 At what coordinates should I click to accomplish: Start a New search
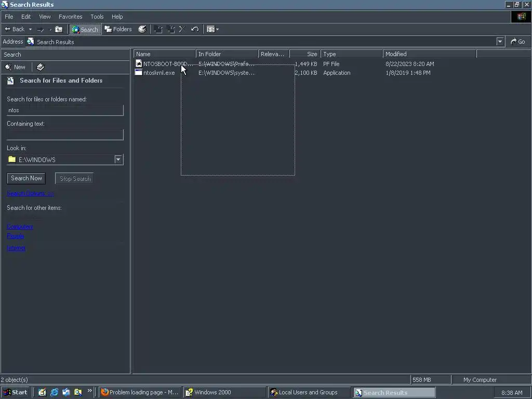point(15,67)
